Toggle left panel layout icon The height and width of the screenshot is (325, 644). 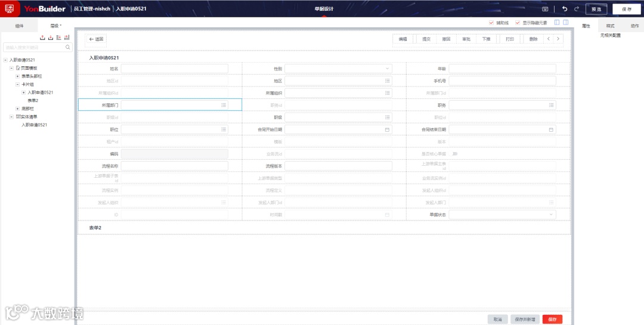tap(557, 22)
